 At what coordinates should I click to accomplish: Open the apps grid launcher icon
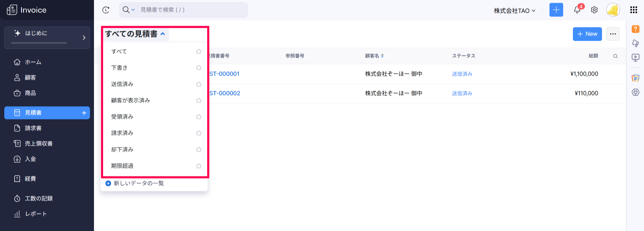(x=633, y=10)
